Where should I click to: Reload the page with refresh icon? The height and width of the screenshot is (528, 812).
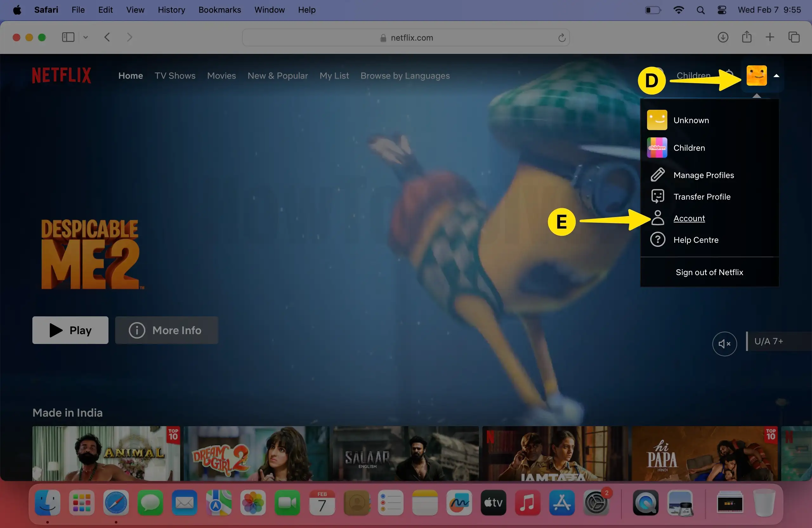tap(561, 38)
